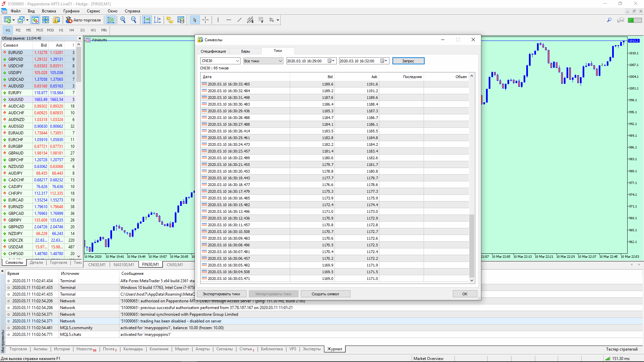Select the D1 timeframe
The image size is (644, 362).
[83, 30]
